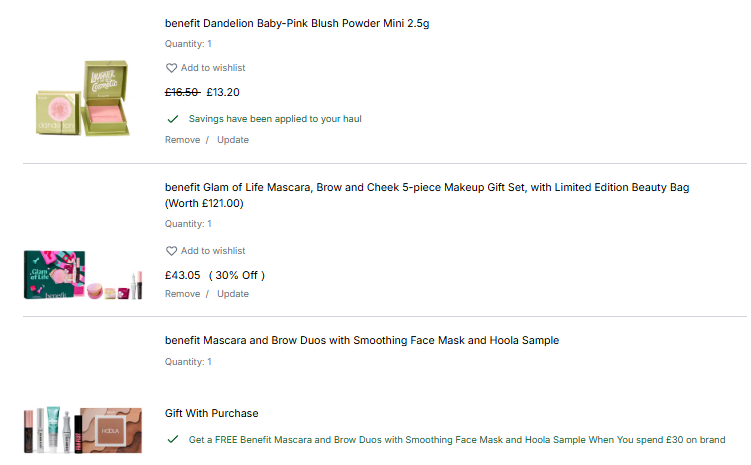This screenshot has width=751, height=465.
Task: Open the Dandelion blush product image
Action: pyautogui.click(x=82, y=90)
